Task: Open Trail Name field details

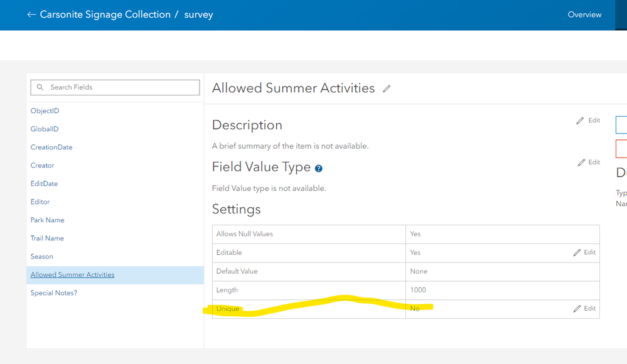Action: coord(47,238)
